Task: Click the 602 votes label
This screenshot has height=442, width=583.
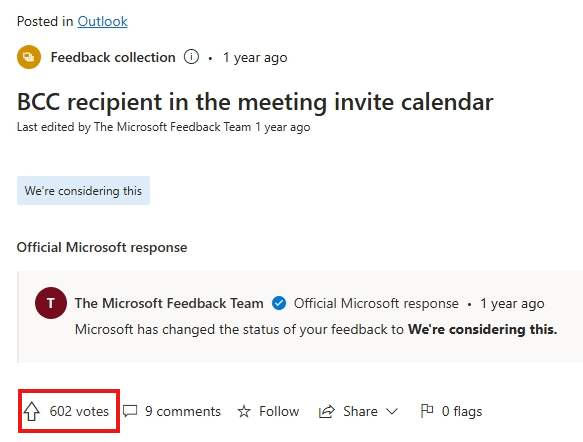Action: (x=79, y=412)
